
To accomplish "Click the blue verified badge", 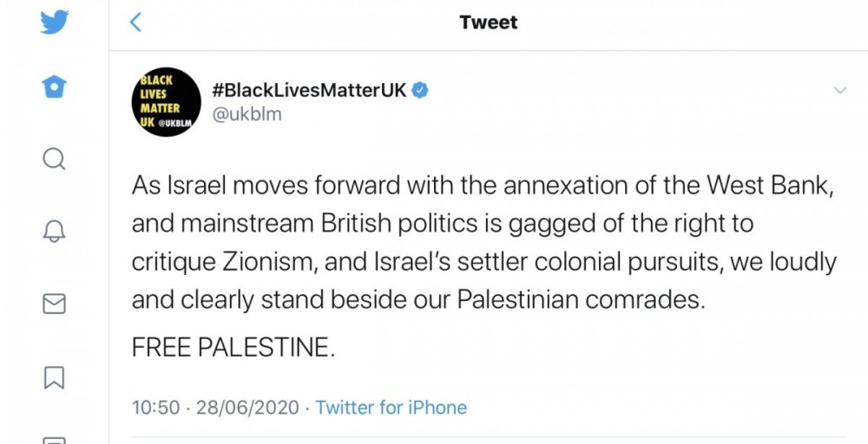I will pos(419,90).
